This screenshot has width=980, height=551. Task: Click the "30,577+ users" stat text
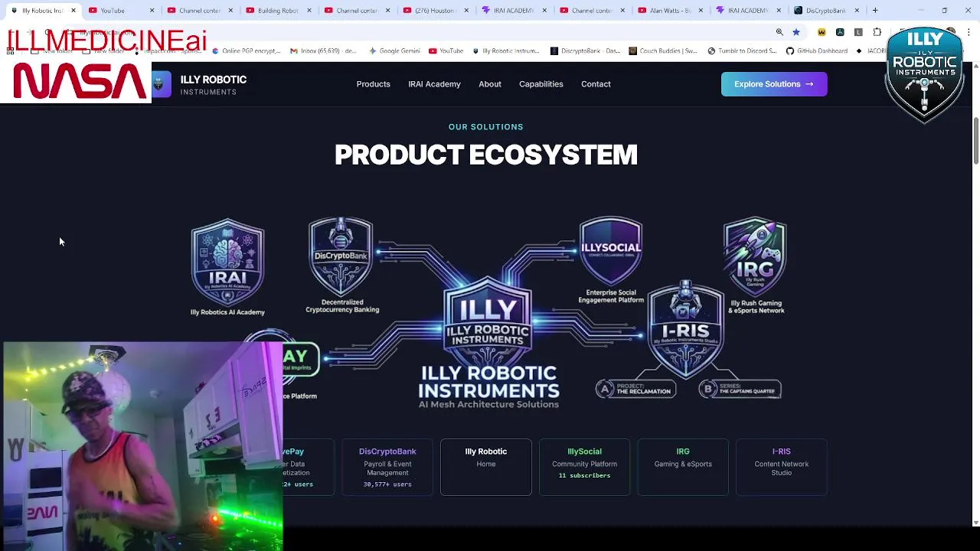pos(387,484)
